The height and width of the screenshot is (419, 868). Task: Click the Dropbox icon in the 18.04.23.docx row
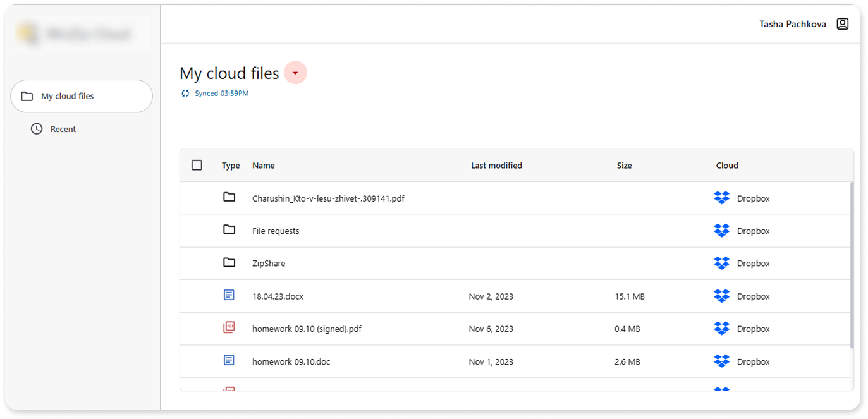pos(721,296)
